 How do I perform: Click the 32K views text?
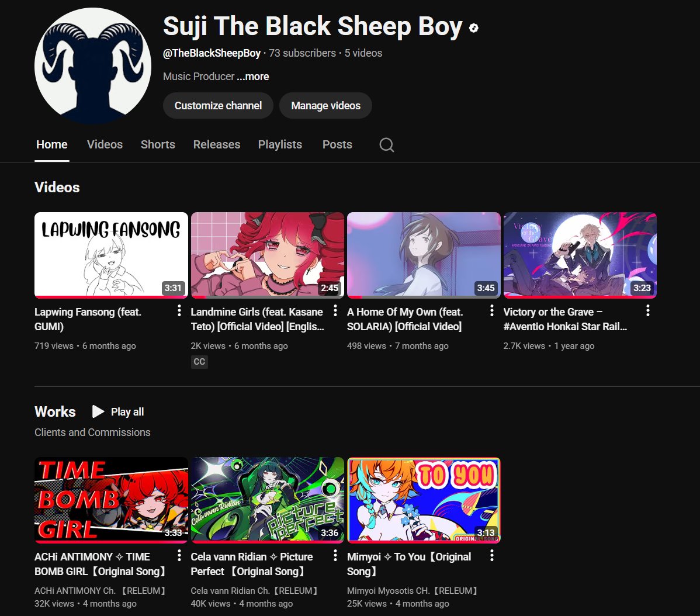click(x=54, y=604)
